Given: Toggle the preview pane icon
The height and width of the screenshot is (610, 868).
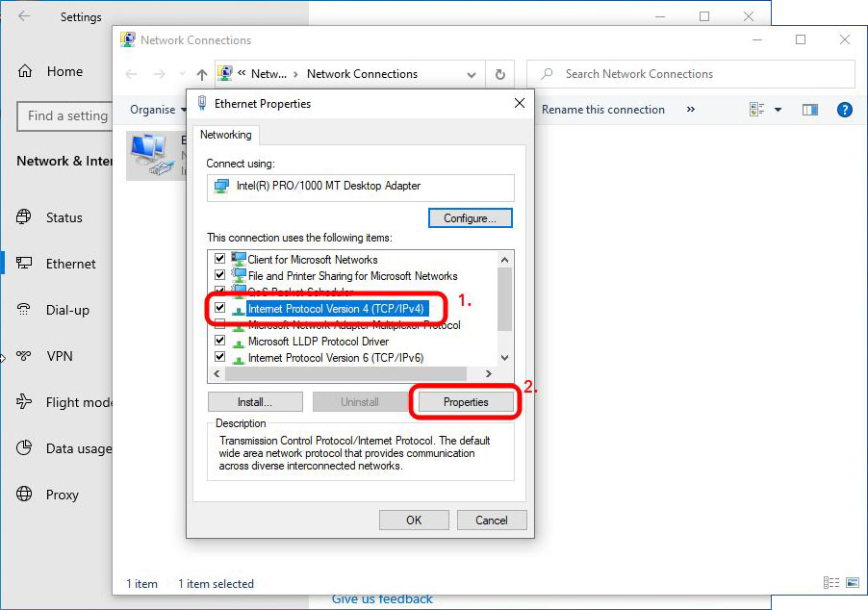Looking at the screenshot, I should click(x=809, y=110).
